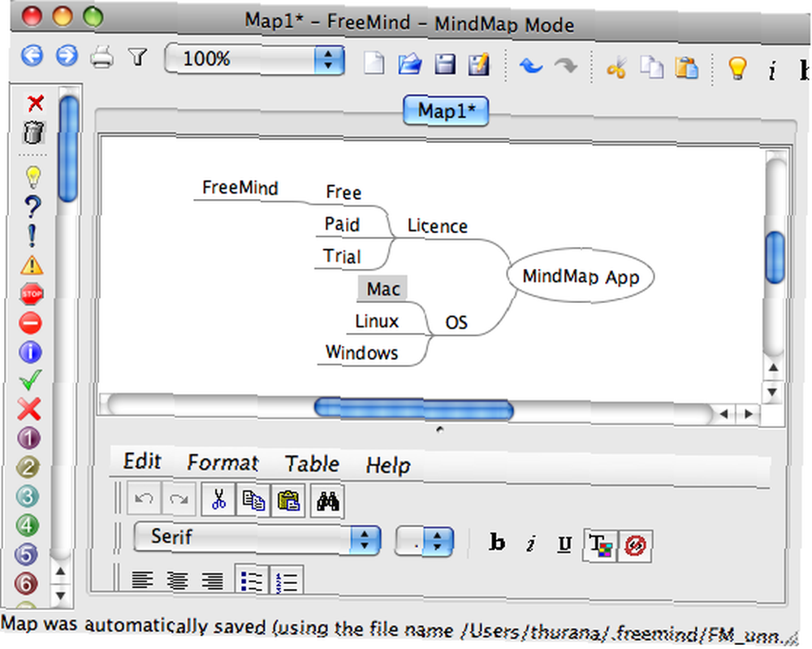Undo the last action in main toolbar

point(531,67)
